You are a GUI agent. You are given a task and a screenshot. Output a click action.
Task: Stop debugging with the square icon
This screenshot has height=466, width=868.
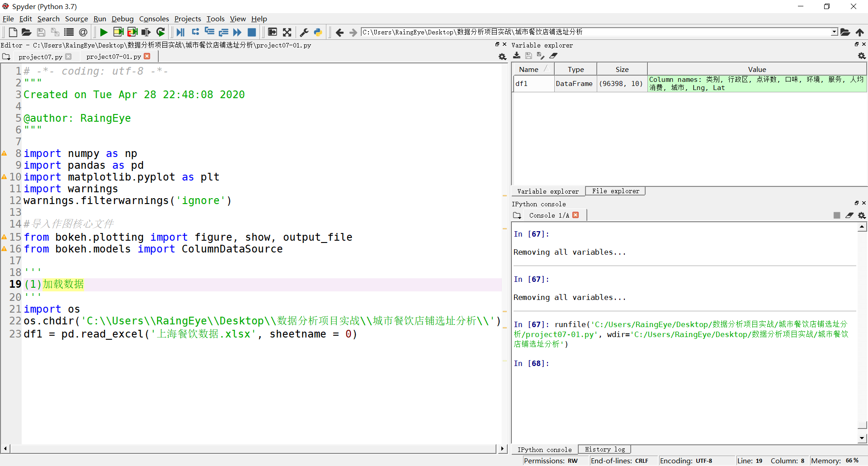click(x=252, y=32)
